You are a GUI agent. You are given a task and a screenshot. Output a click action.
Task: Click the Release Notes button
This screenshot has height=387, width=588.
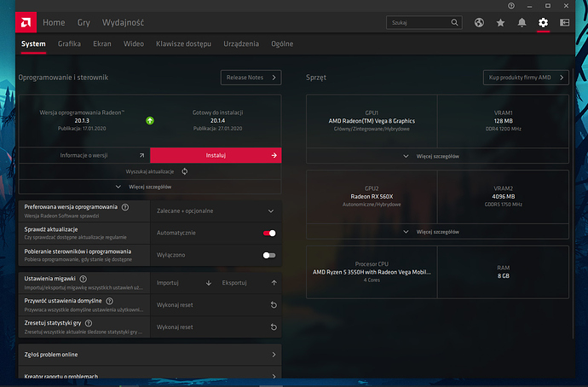tap(251, 78)
